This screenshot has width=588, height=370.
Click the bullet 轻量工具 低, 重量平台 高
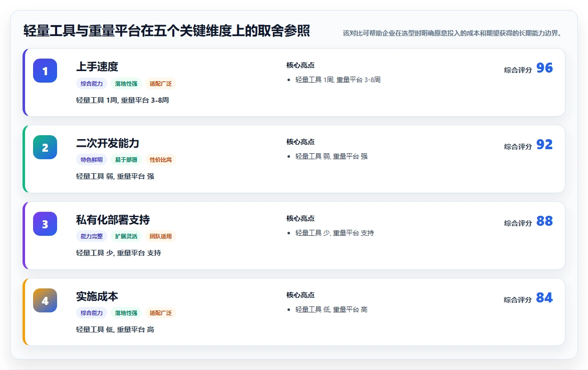click(x=332, y=309)
